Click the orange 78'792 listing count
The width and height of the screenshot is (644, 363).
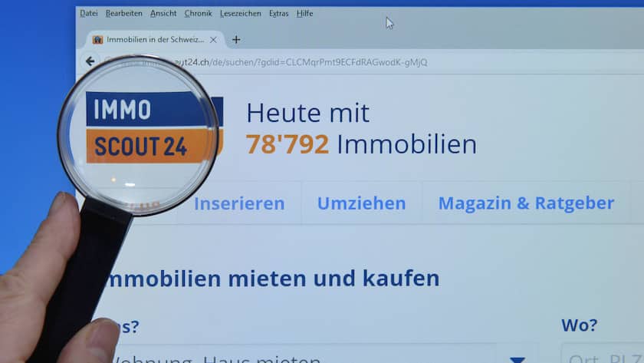click(287, 144)
